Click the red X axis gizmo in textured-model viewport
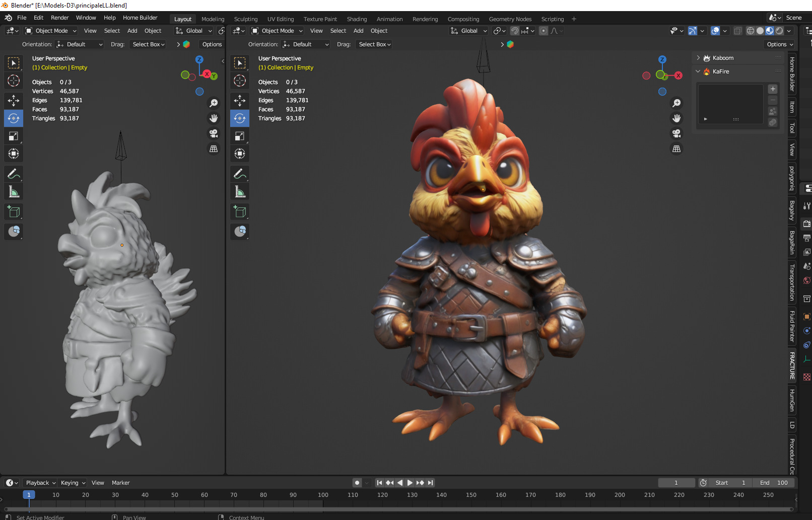812x520 pixels. point(679,76)
